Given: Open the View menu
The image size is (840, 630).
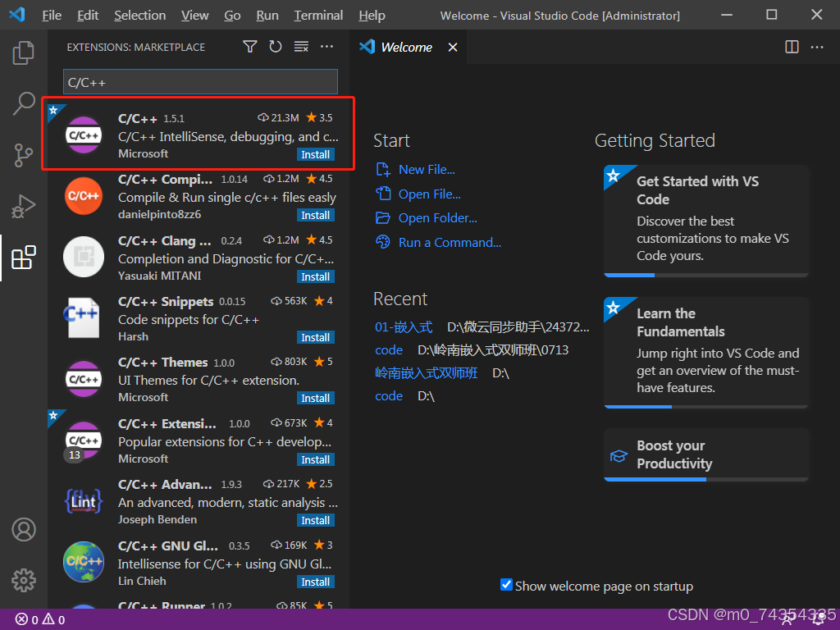Looking at the screenshot, I should coord(194,15).
